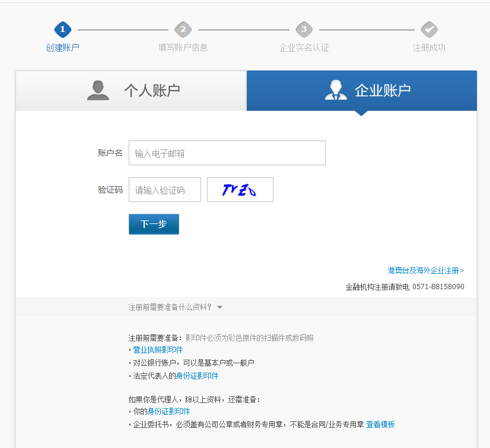Open the 查看模板 link for 企业委托书
490x448 pixels.
381,424
